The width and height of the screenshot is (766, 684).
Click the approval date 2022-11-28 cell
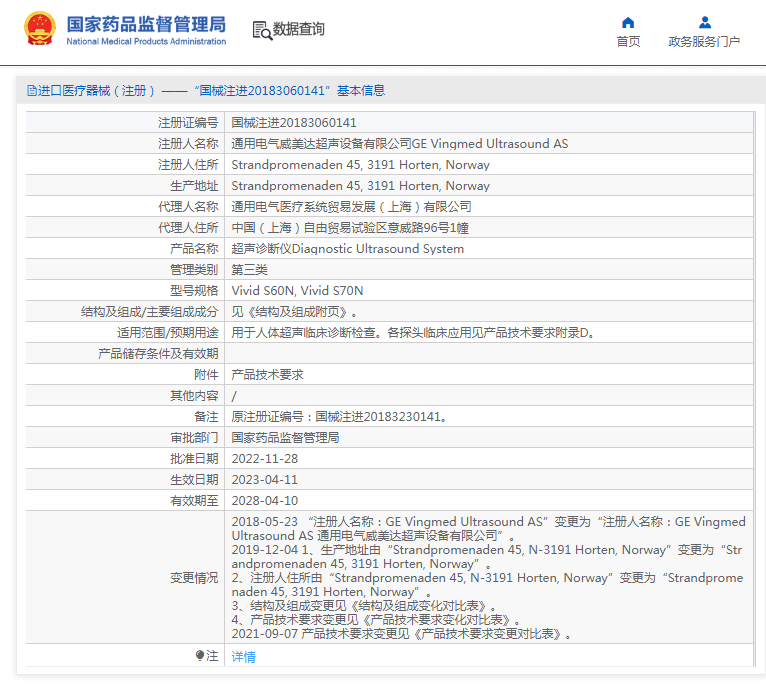264,458
